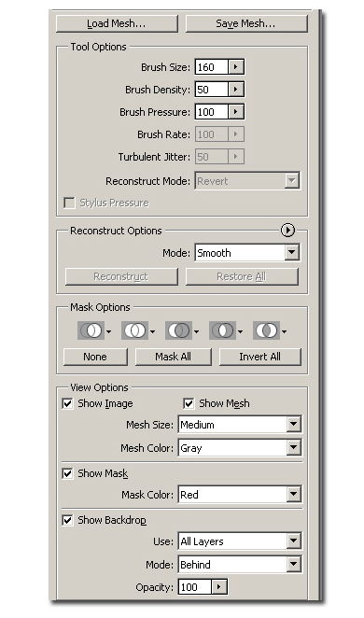Toggle the Show Mask checkbox

pos(67,473)
